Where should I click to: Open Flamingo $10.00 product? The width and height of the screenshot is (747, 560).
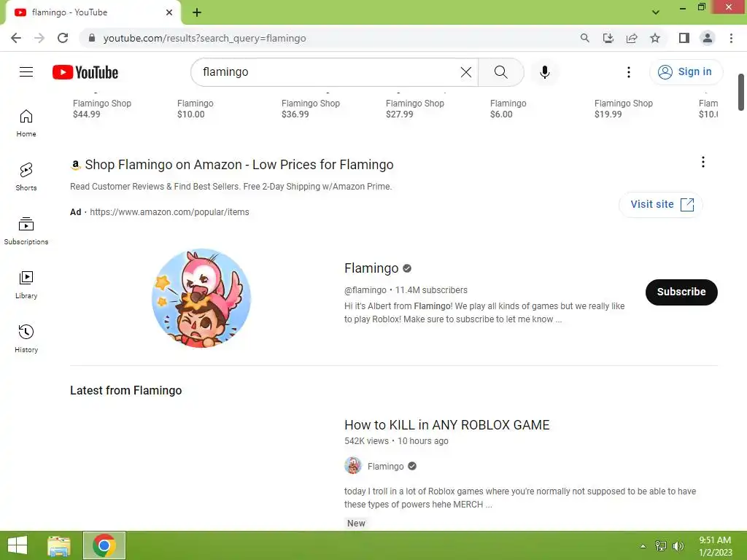tap(196, 109)
